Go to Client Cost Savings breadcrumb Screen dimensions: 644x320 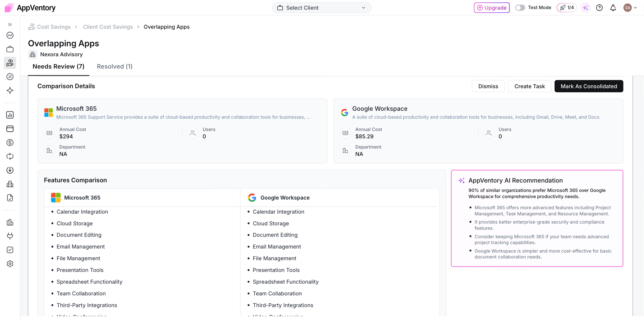pos(108,27)
